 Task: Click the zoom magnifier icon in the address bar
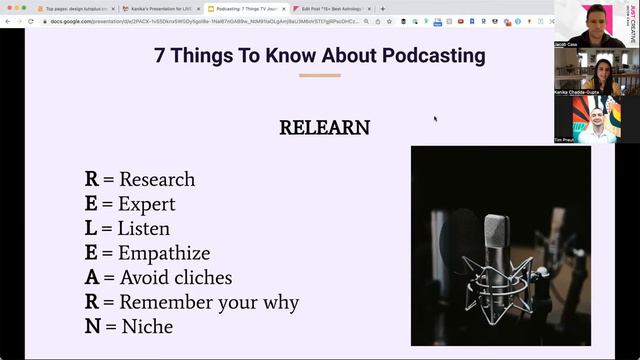point(366,21)
